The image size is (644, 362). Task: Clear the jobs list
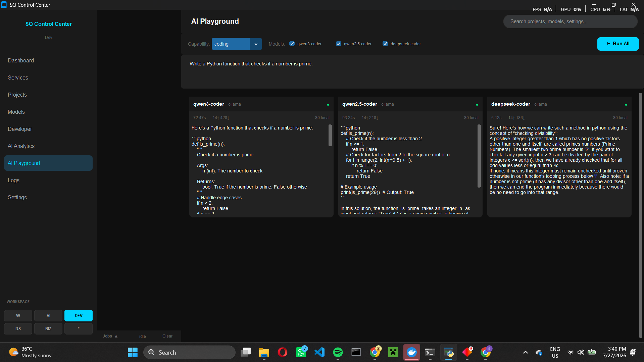pyautogui.click(x=167, y=336)
